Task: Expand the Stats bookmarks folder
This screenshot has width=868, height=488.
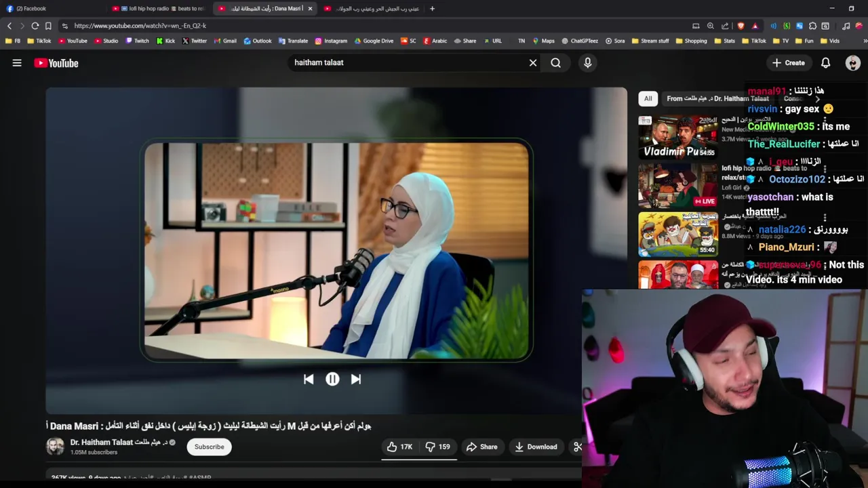Action: (724, 41)
